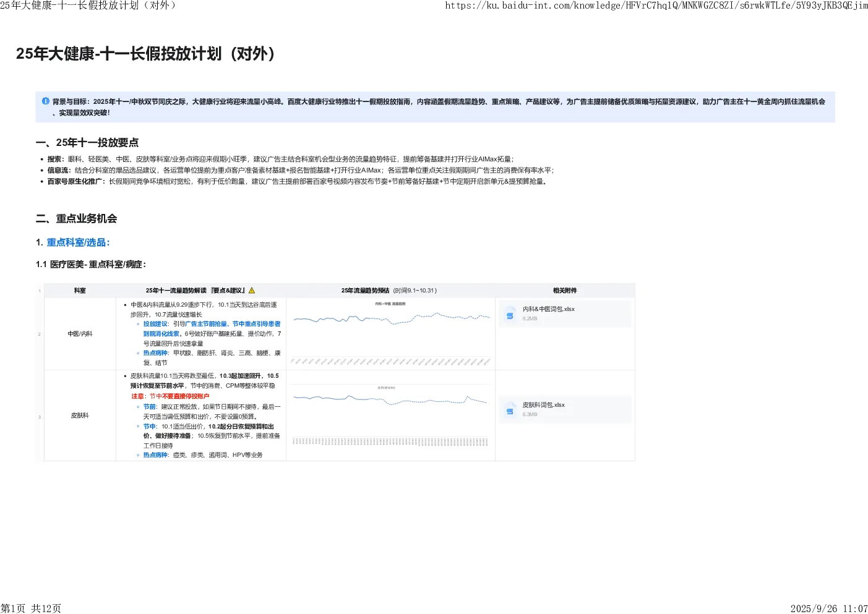The image size is (868, 614).
Task: Click the subheading 1.1 医疗医美-重点科室/病症
Action: (91, 265)
